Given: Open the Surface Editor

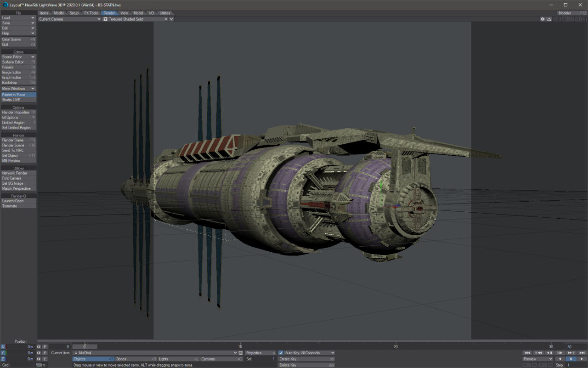Looking at the screenshot, I should [18, 62].
